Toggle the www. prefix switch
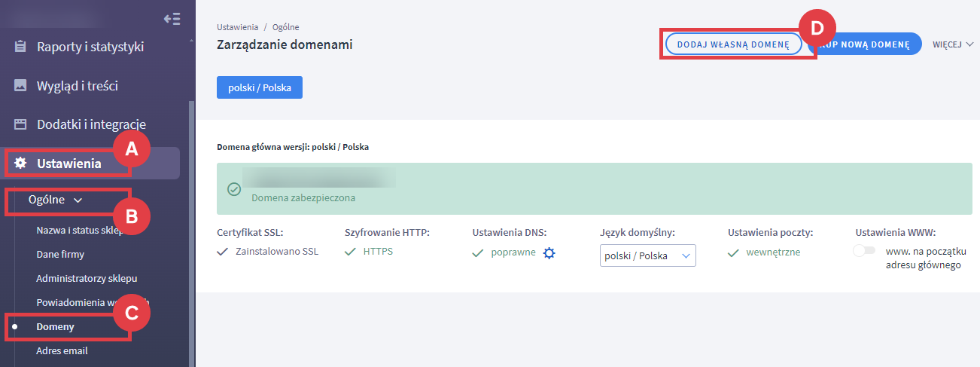 point(864,251)
